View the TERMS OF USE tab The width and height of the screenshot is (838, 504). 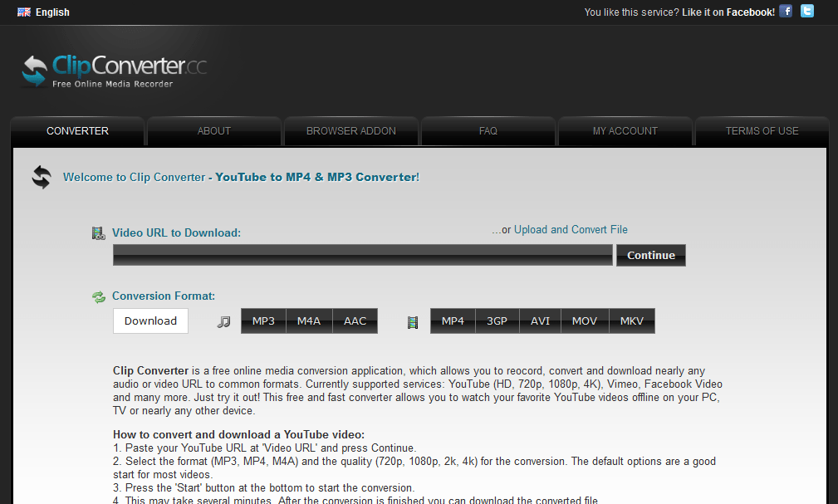762,131
